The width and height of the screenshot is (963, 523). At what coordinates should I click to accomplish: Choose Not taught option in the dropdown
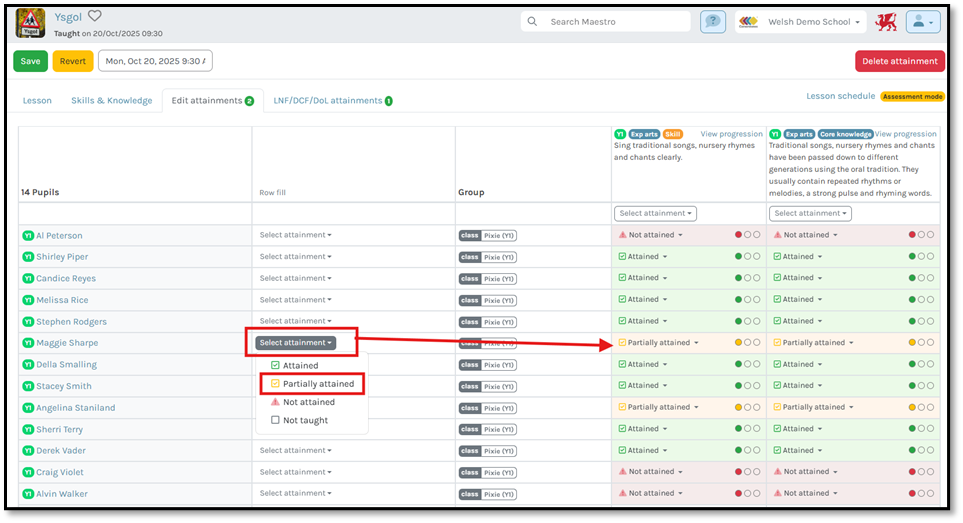[x=304, y=420]
